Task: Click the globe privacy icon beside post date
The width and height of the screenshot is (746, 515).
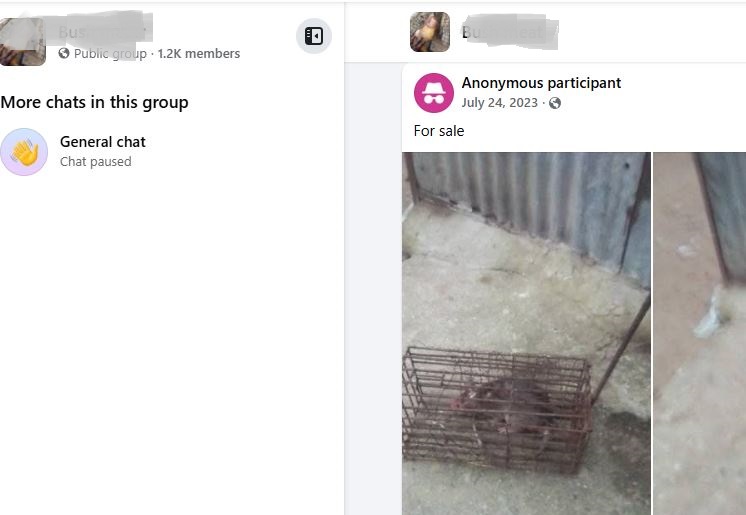Action: pos(555,103)
